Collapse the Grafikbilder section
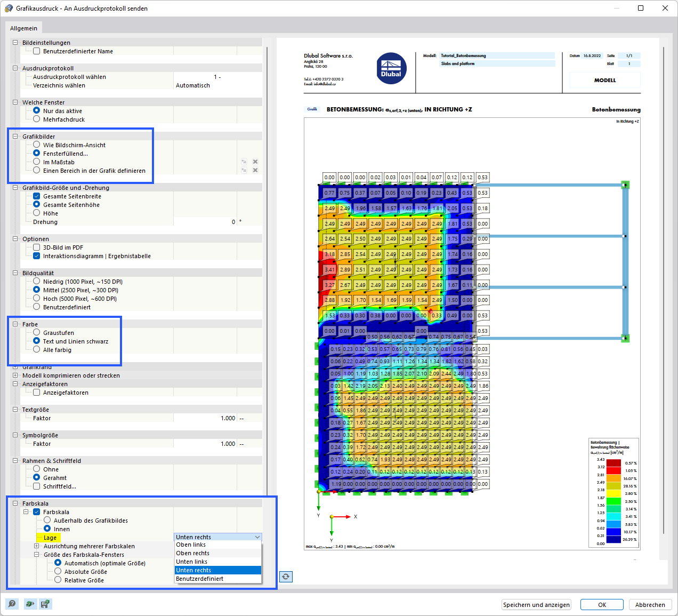 coord(15,136)
